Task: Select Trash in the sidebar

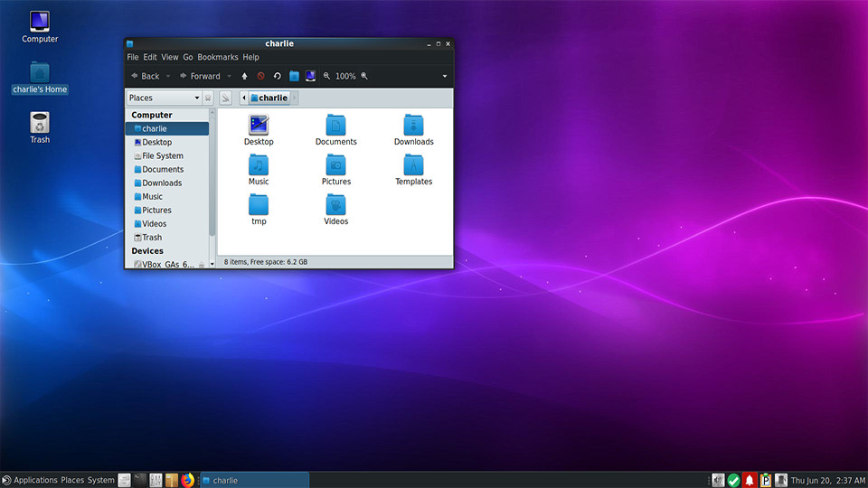Action: click(167, 238)
